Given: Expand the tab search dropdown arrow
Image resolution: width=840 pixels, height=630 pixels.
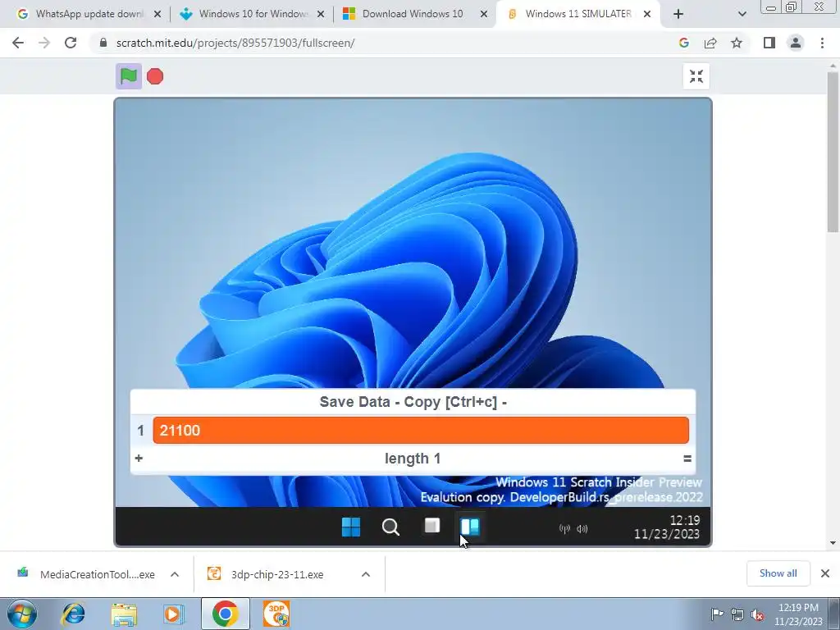Looking at the screenshot, I should point(742,15).
